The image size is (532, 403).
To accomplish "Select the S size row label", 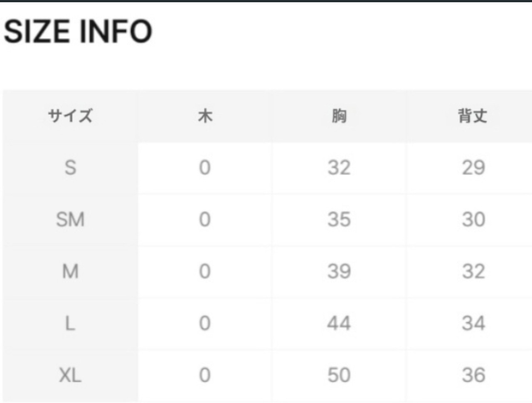I will click(70, 168).
